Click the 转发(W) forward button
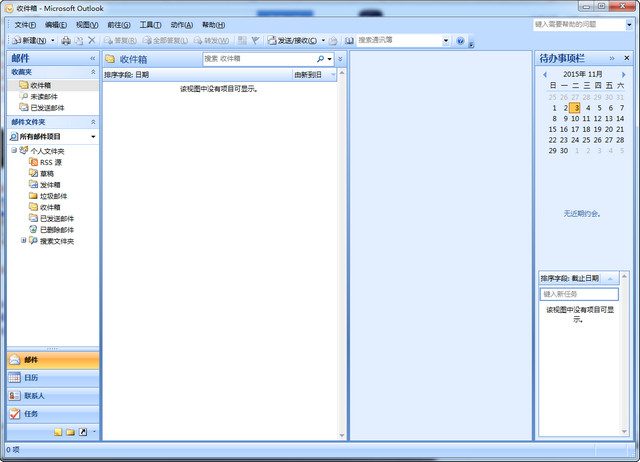Screen dimensions: 640x462 tap(211, 40)
